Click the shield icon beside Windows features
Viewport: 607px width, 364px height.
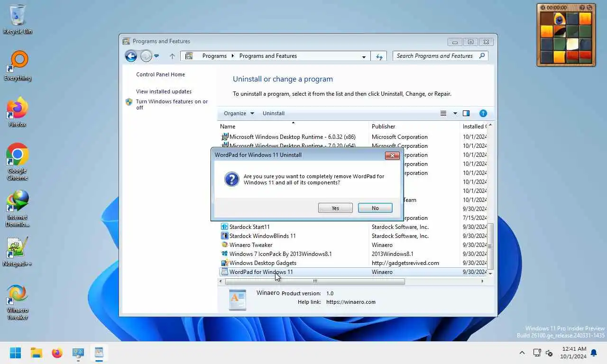pyautogui.click(x=129, y=101)
